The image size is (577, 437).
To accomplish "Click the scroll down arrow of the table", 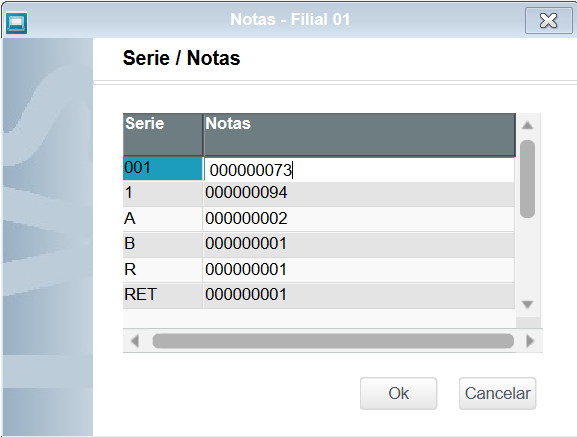I will click(527, 304).
